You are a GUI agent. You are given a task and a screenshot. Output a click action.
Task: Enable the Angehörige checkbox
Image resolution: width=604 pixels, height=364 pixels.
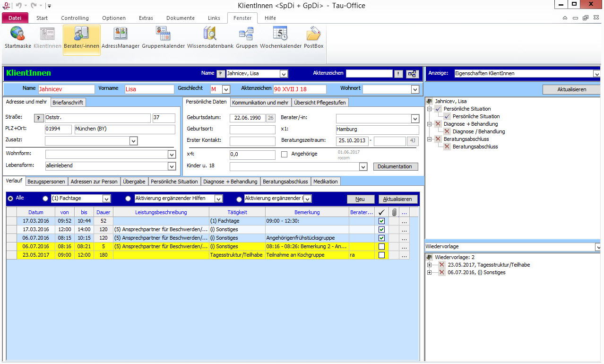[x=285, y=154]
